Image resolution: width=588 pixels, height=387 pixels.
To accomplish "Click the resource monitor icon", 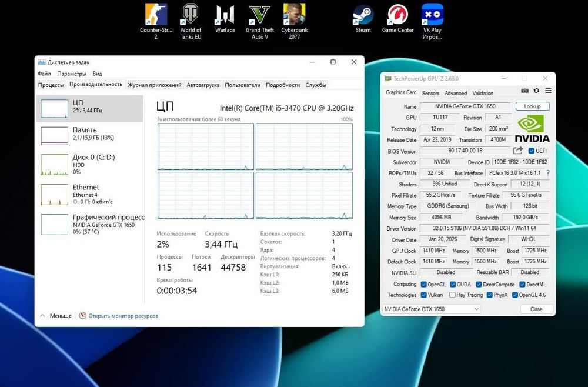I will [82, 316].
